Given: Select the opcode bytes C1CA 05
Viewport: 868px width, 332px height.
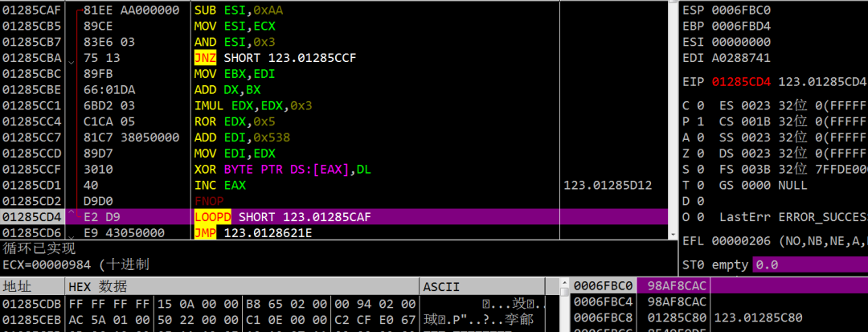Looking at the screenshot, I should tap(109, 121).
